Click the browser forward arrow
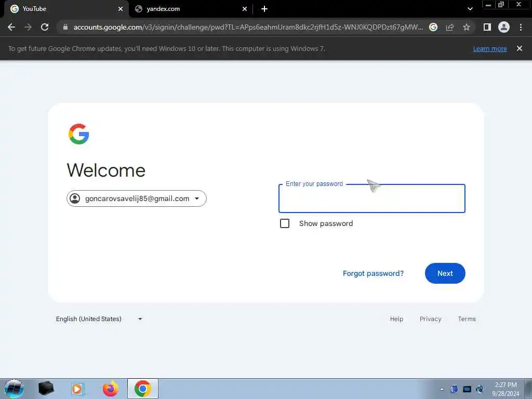Image resolution: width=532 pixels, height=399 pixels. [x=28, y=27]
